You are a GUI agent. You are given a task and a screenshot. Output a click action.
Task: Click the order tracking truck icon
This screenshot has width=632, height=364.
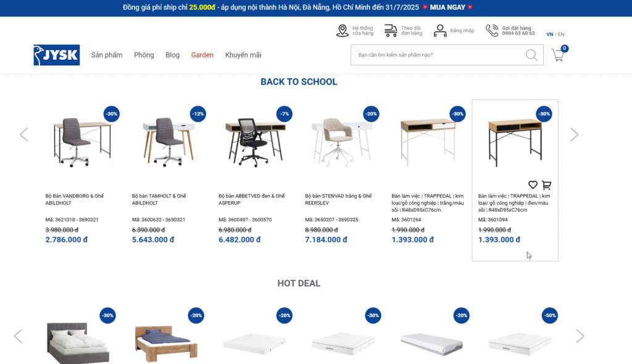pos(391,31)
